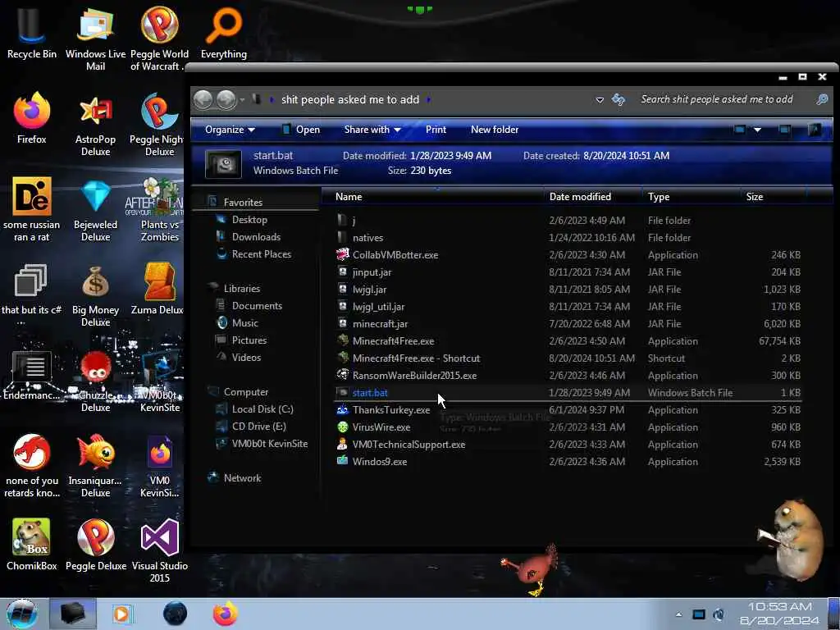The width and height of the screenshot is (840, 630).
Task: Open Firefox from the taskbar
Action: (x=225, y=614)
